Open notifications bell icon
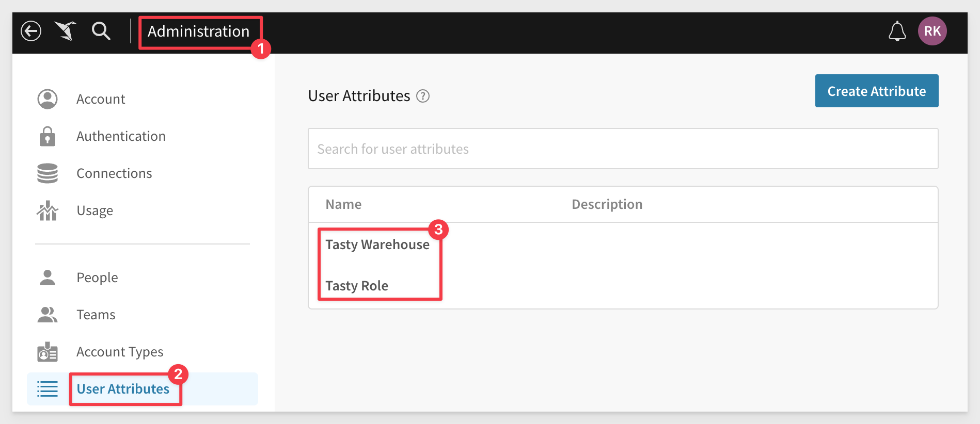980x424 pixels. [897, 31]
